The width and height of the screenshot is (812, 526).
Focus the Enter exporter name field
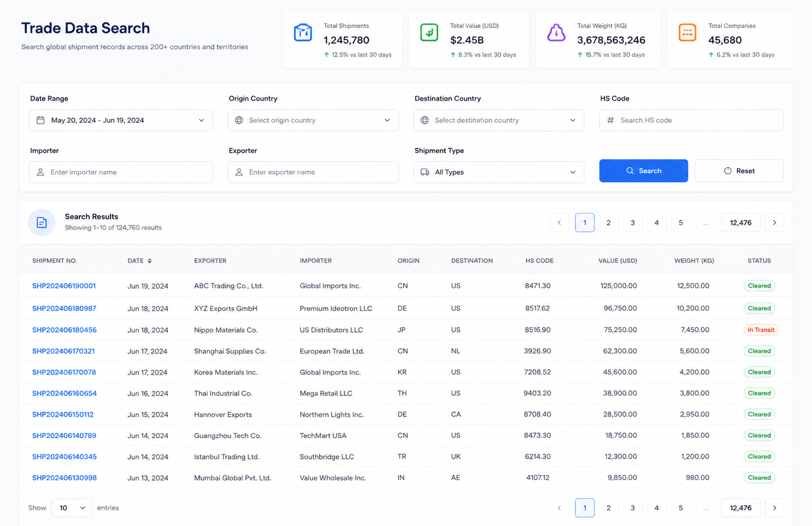tap(313, 172)
